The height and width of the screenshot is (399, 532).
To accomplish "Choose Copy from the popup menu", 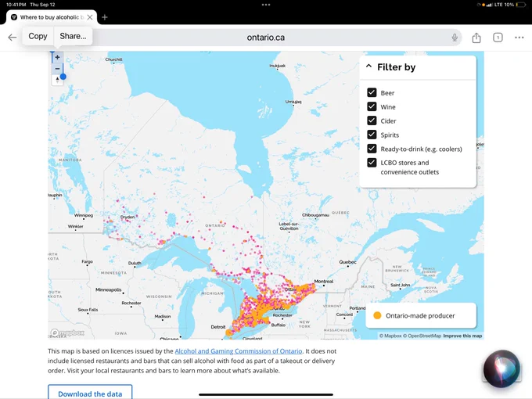I will (38, 36).
